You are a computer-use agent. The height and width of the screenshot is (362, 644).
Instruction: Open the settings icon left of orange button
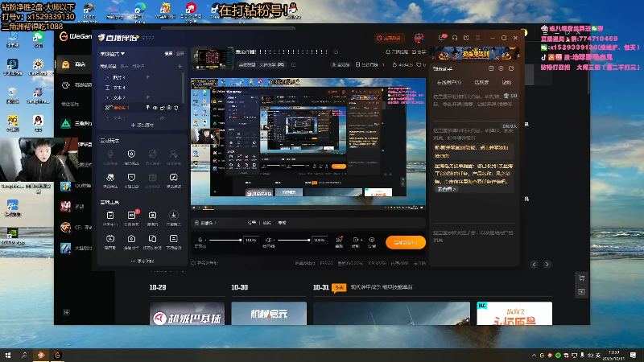tap(372, 240)
